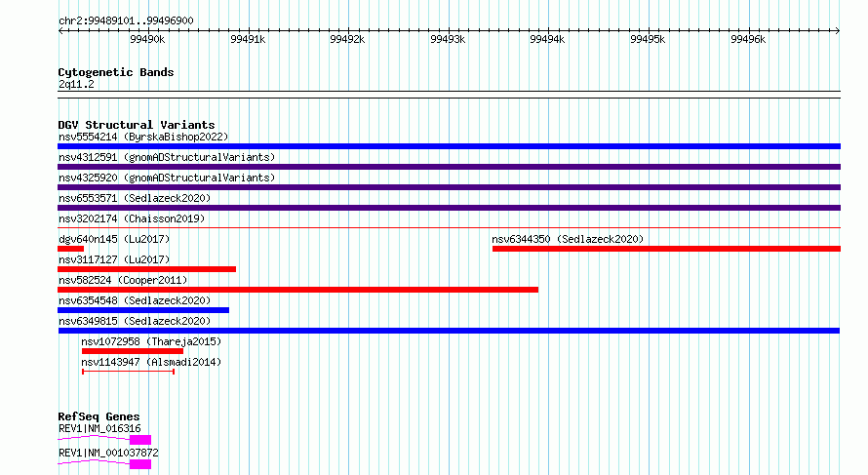Select the magenta REV1 NM_016316 exon block
The width and height of the screenshot is (868, 475).
coord(140,440)
